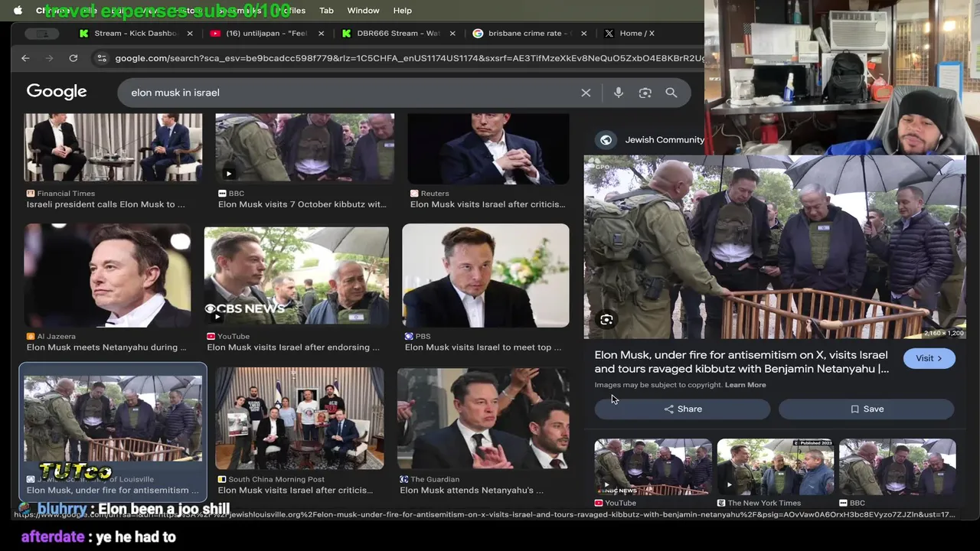
Task: Close the DBR666 Stream tab
Action: tap(453, 34)
